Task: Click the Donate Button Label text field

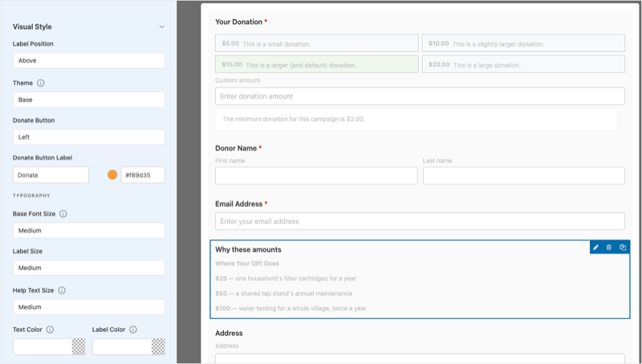Action: [51, 175]
